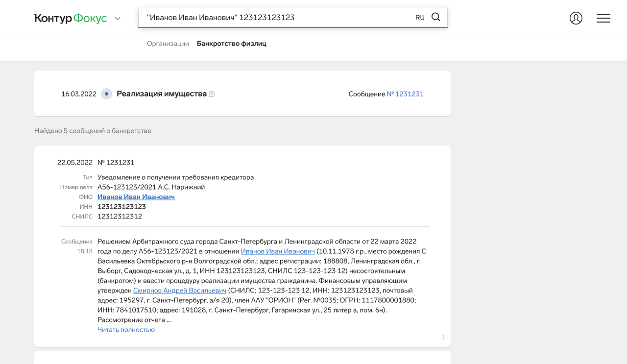
Task: Click the Найдено 5 сообщений о банкротстве text
Action: click(93, 131)
